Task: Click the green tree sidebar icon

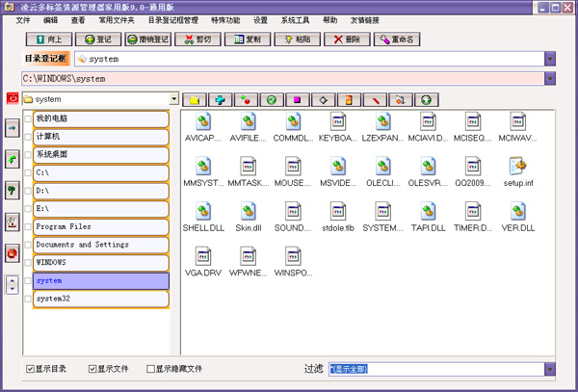Action: click(13, 191)
